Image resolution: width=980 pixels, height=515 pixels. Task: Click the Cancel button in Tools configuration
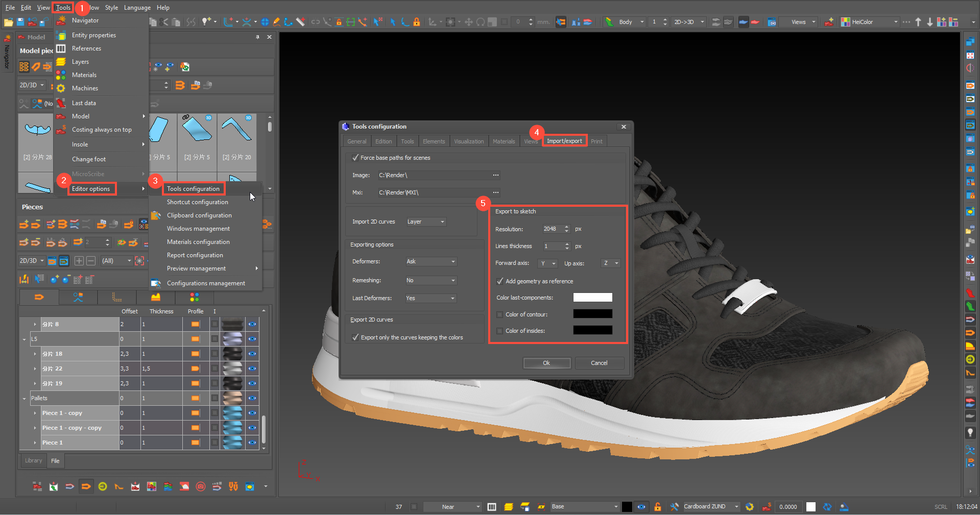click(600, 363)
